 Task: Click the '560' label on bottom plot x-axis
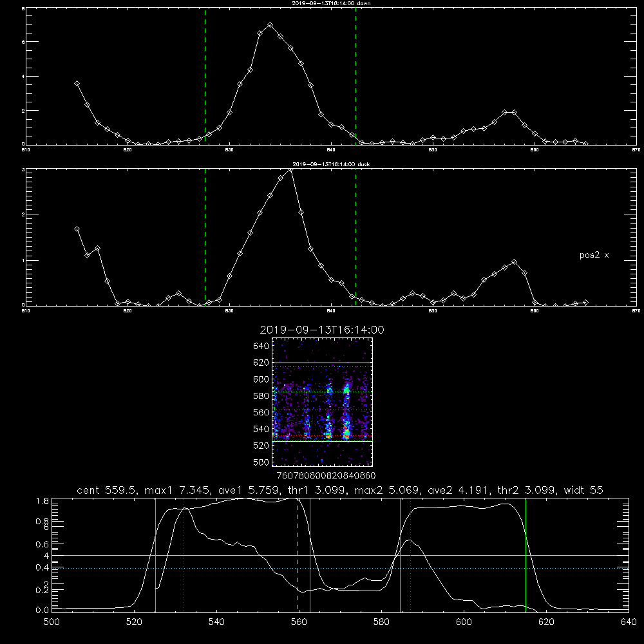(299, 622)
